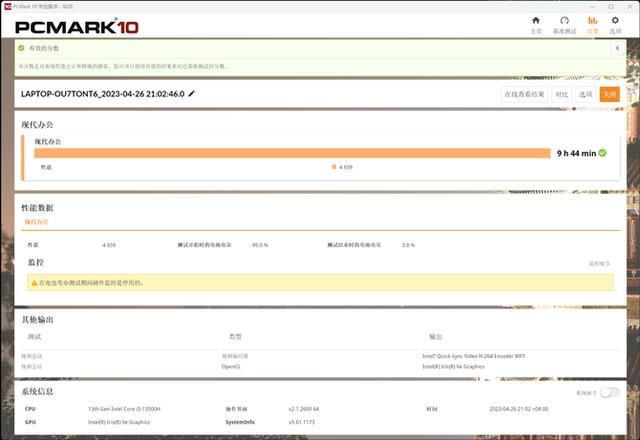The width and height of the screenshot is (640, 440).
Task: Click the 13th Gen Intel Core i5-13500H value
Action: pyautogui.click(x=124, y=409)
